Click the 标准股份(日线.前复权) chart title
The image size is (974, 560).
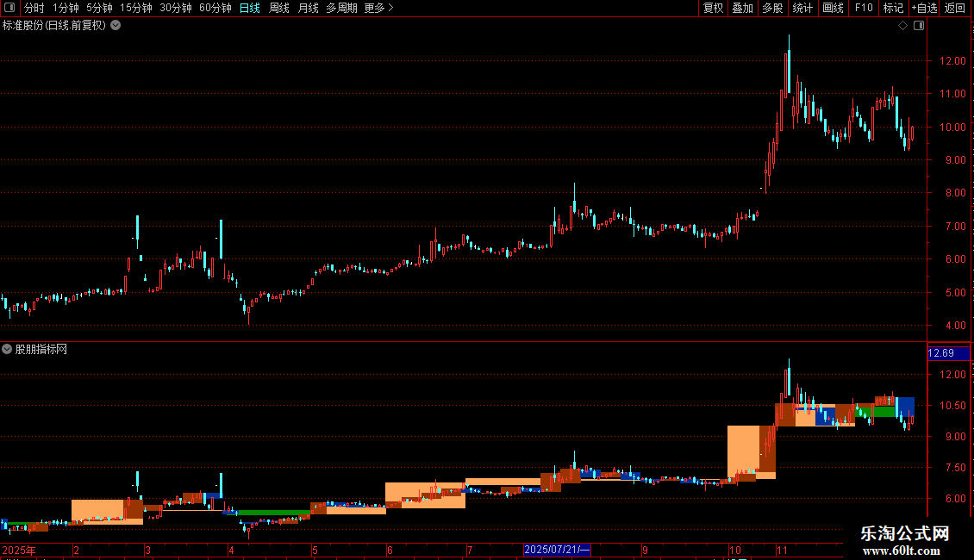pos(54,26)
